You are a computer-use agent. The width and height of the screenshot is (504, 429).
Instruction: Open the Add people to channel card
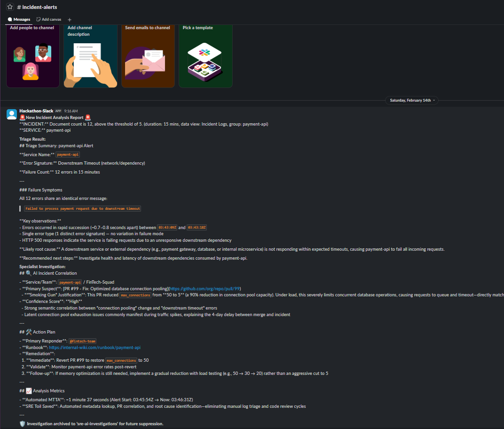coord(33,56)
